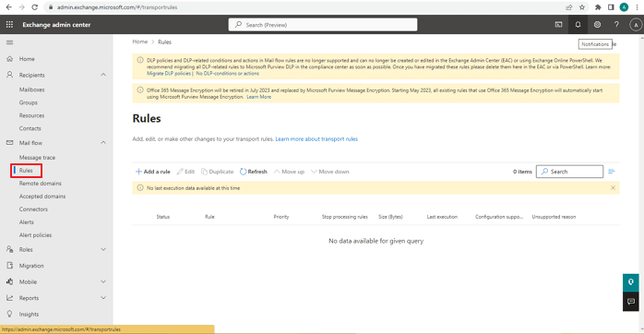Viewport: 644px width, 334px height.
Task: Select the Duplicate toolbar button
Action: (217, 172)
